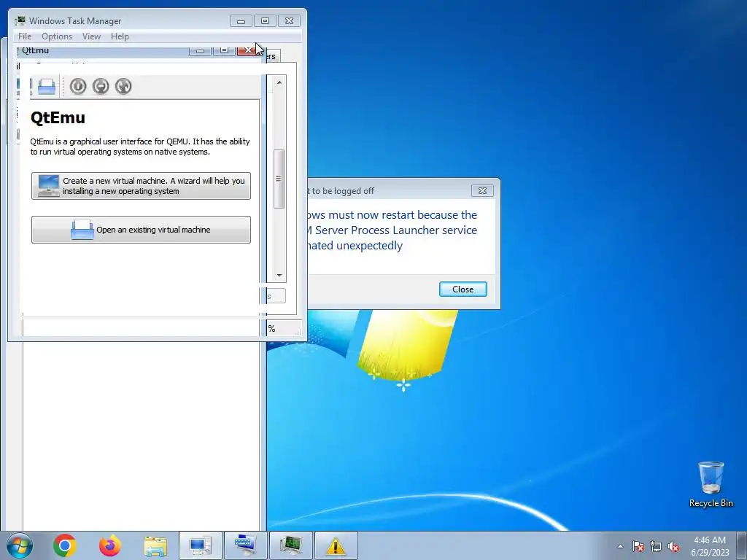Close the QtEmu window with the red X

point(248,50)
